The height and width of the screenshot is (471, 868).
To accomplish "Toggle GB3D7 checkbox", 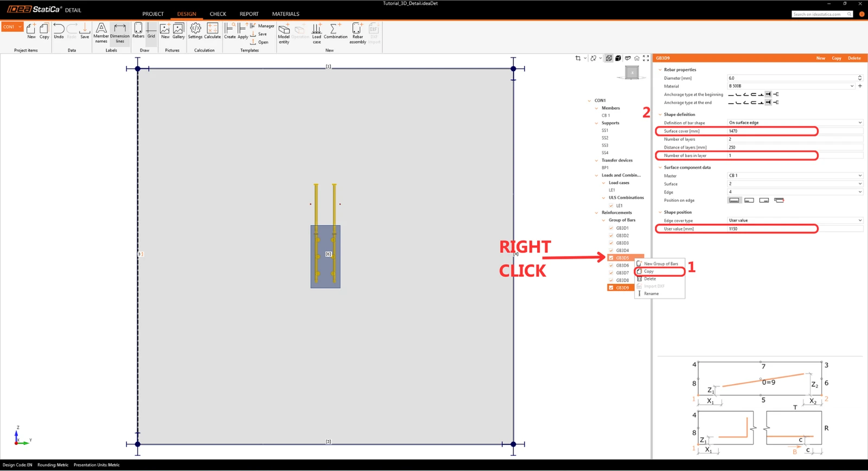I will tap(611, 273).
